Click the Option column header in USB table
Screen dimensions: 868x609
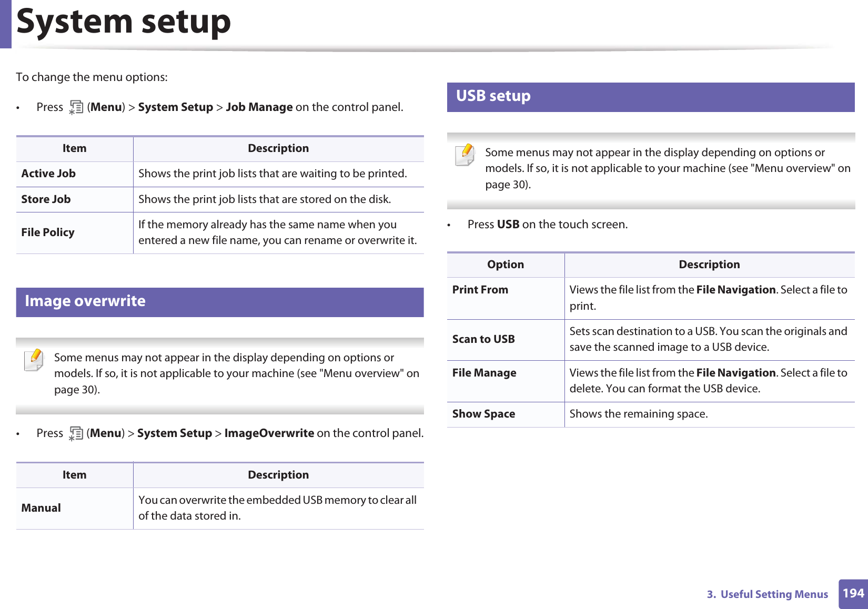[506, 265]
